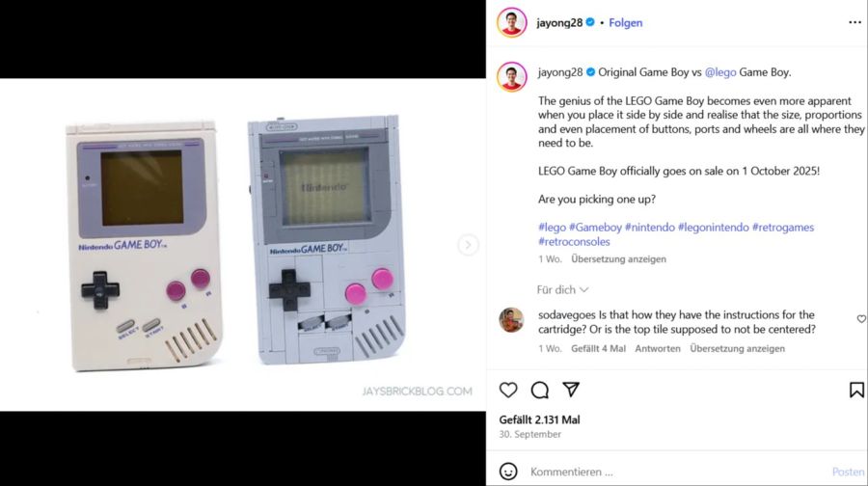Reply to sodavegoes with Antworten
The height and width of the screenshot is (486, 868).
[658, 348]
